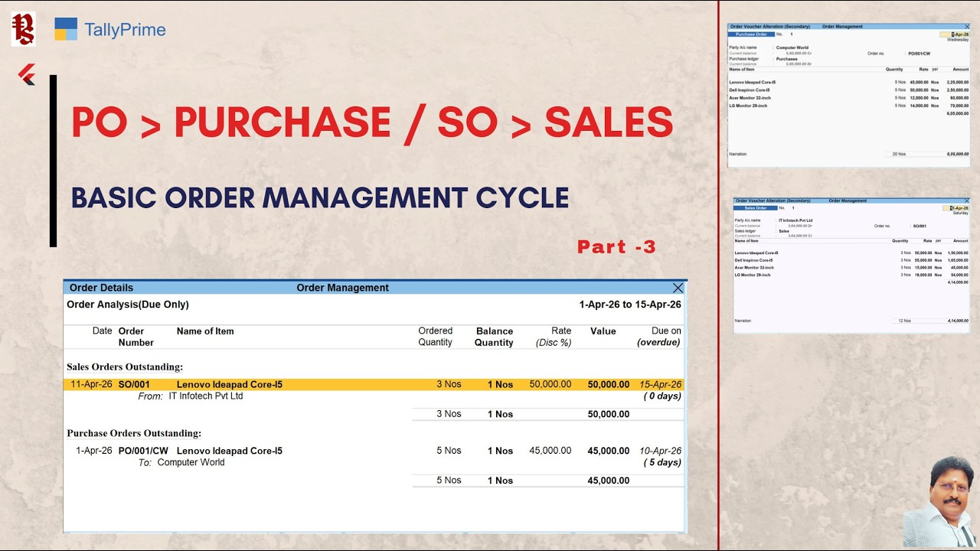The height and width of the screenshot is (551, 980).
Task: Select the PO/001/CW order number
Action: (x=143, y=451)
